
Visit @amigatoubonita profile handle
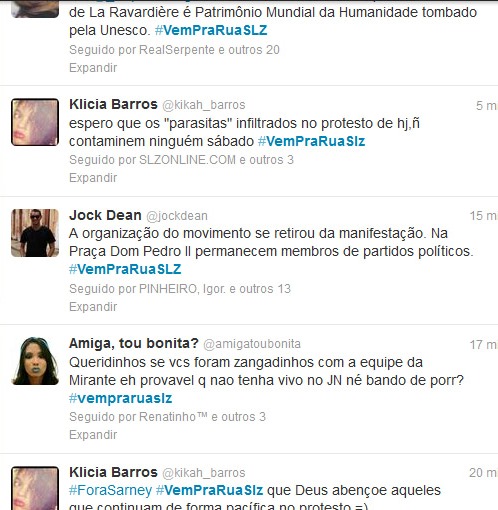tap(252, 344)
